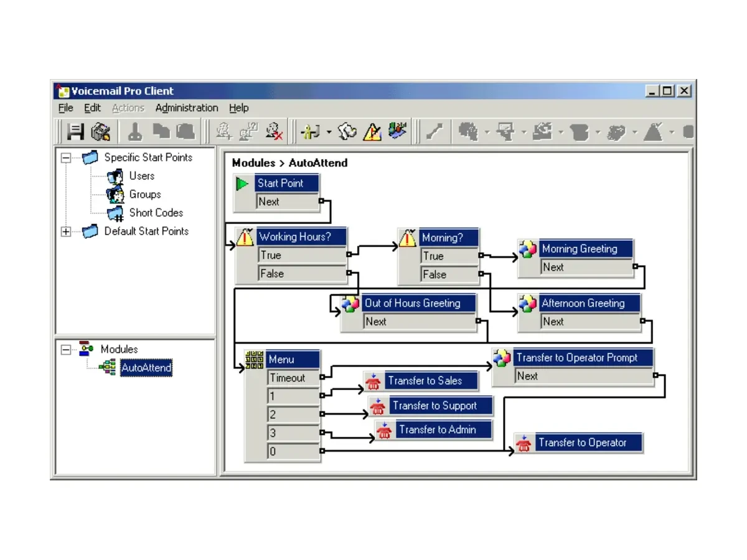
Task: Collapse the Specific Start Points tree node
Action: pyautogui.click(x=66, y=158)
